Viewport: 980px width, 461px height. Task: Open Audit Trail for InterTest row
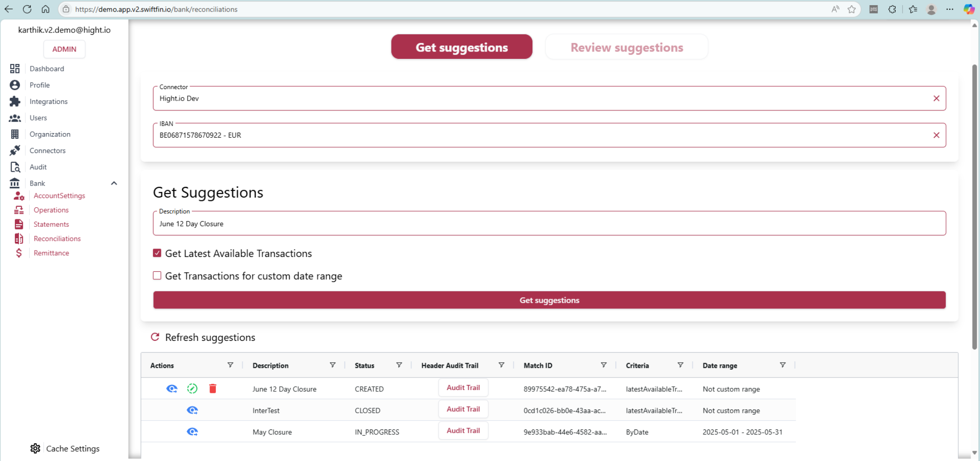[463, 410]
